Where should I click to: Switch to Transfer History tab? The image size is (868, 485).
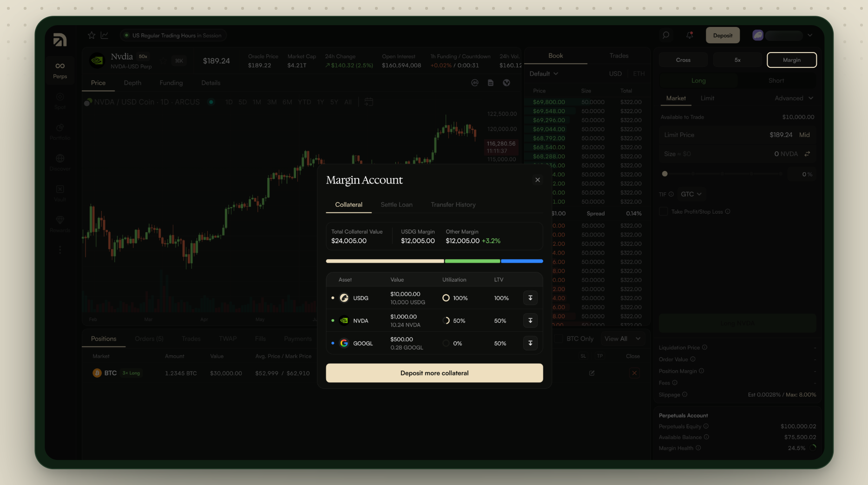click(x=453, y=204)
